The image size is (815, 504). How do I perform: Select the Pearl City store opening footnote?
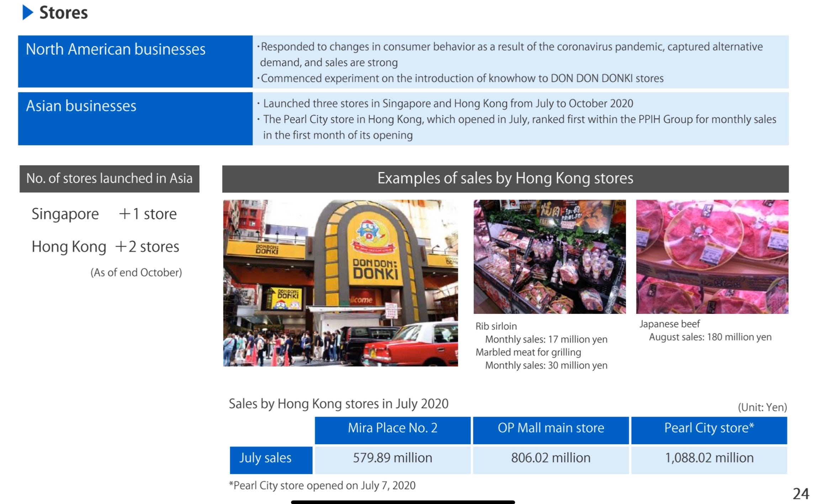(322, 486)
